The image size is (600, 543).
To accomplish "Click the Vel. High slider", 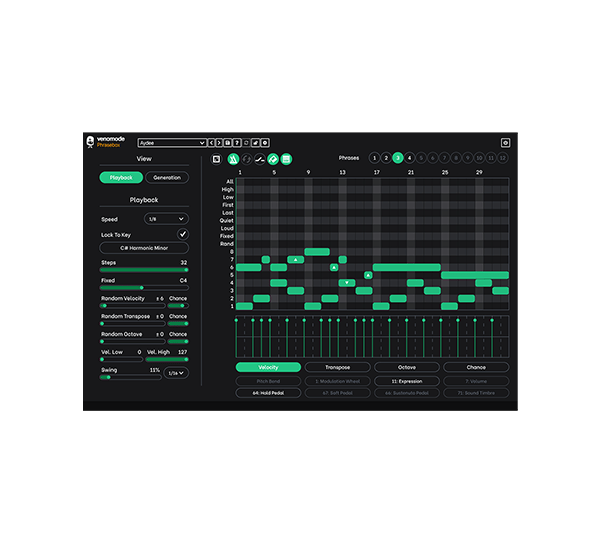I will point(167,359).
